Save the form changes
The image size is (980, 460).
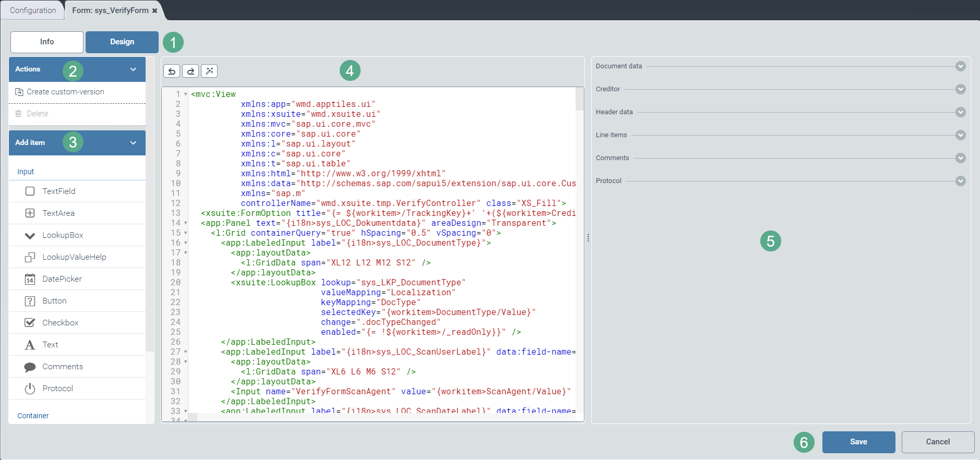858,442
